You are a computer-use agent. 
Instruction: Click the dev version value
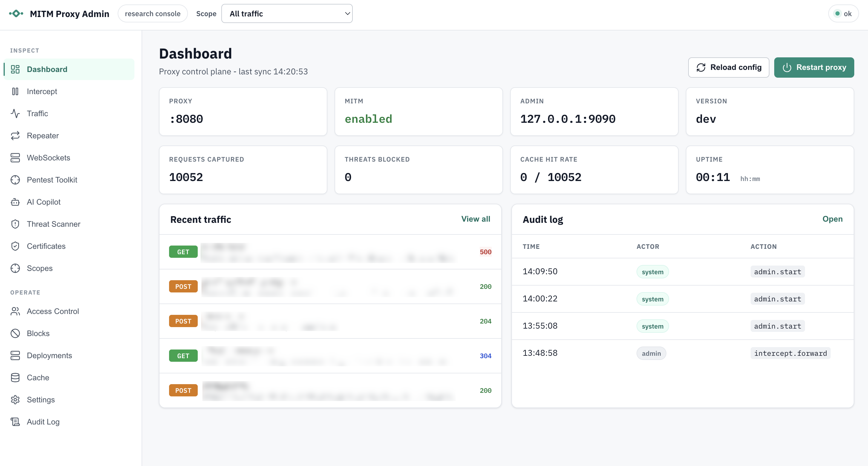pos(706,119)
